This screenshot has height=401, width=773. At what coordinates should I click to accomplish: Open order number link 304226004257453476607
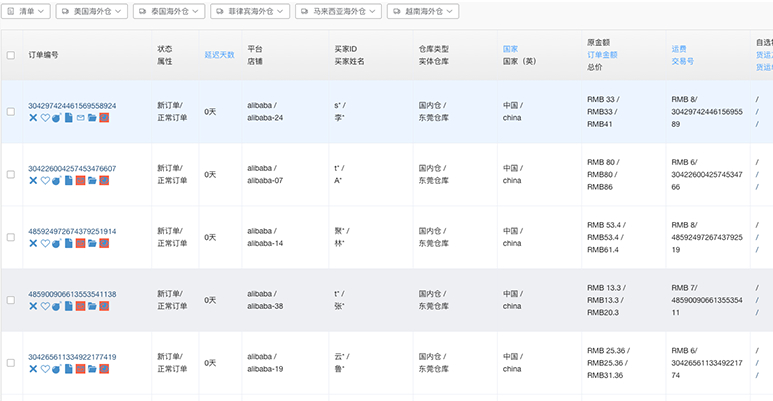point(72,168)
